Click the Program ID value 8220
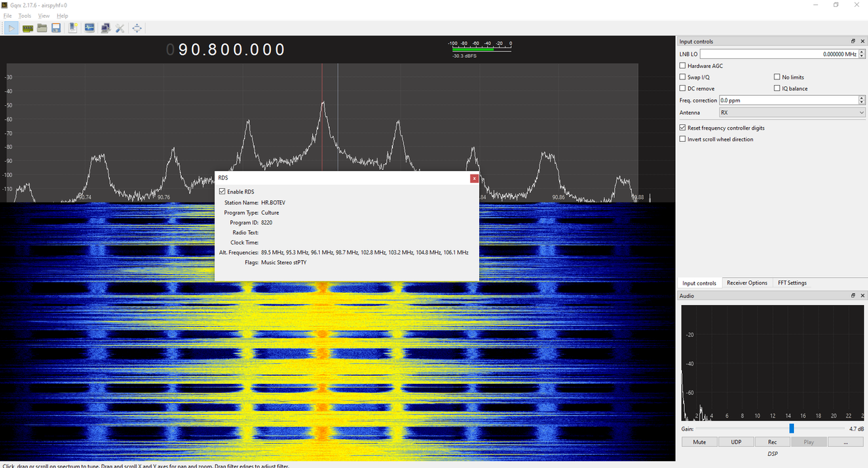The height and width of the screenshot is (468, 868). tap(267, 222)
